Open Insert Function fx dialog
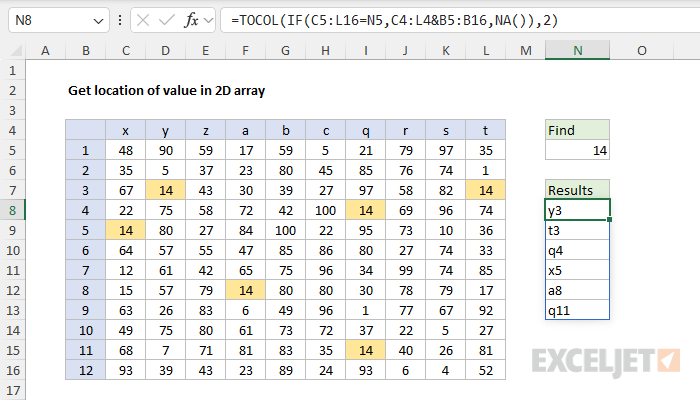 tap(192, 20)
